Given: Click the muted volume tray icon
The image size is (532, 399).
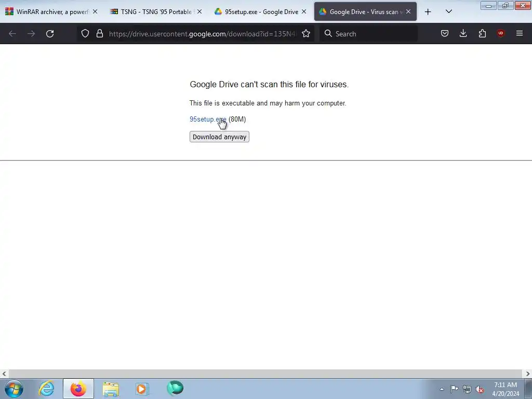Looking at the screenshot, I should (480, 390).
